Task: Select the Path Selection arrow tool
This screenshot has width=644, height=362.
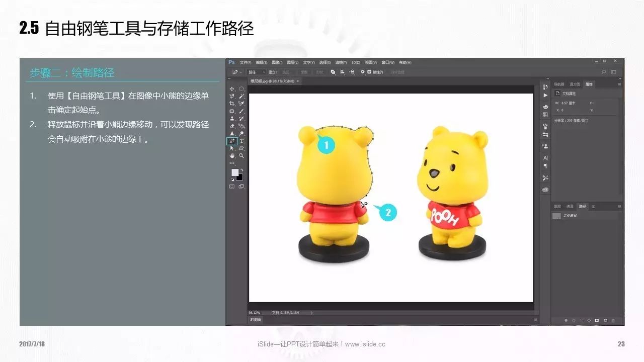Action: pos(232,148)
